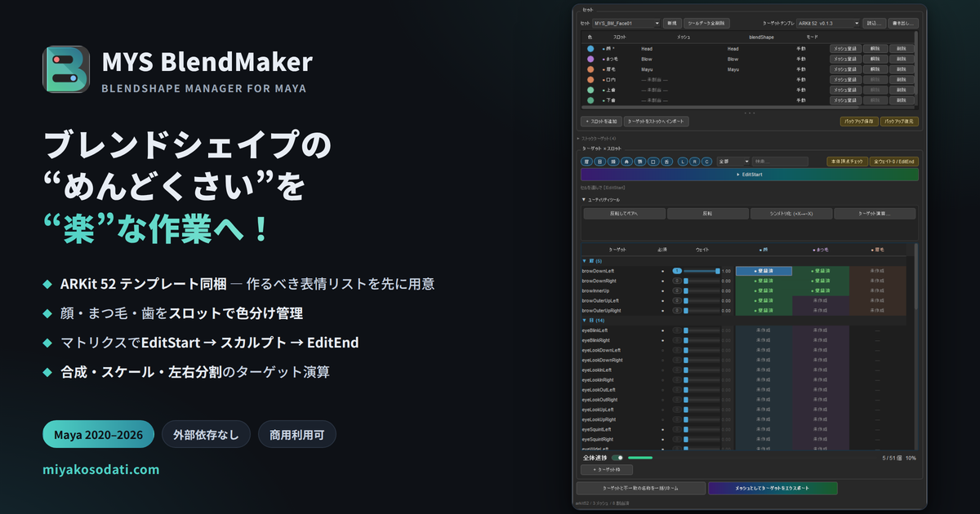
Task: Click the purple color swatch of まつ毛 slot
Action: pyautogui.click(x=590, y=59)
